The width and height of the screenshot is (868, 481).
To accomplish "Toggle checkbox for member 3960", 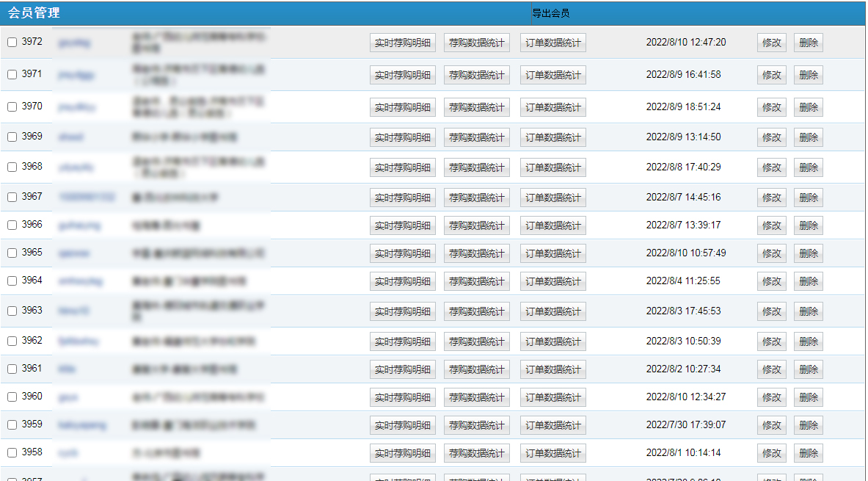I will click(12, 397).
